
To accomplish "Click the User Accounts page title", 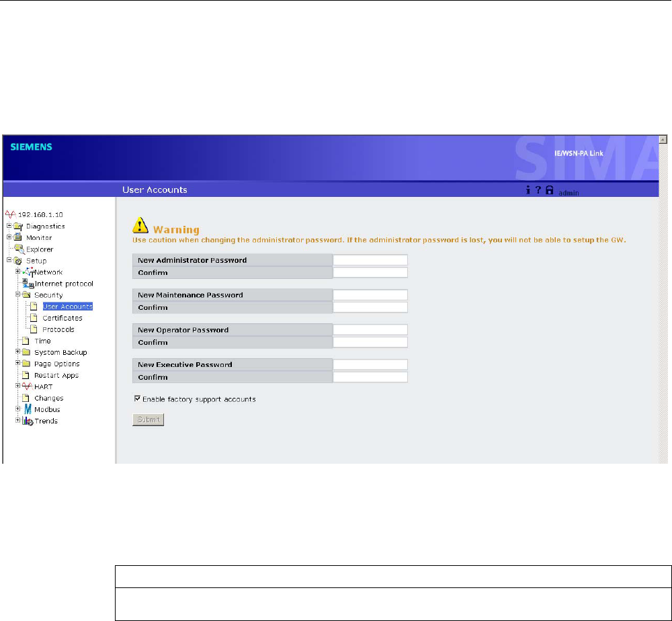I will (x=155, y=190).
